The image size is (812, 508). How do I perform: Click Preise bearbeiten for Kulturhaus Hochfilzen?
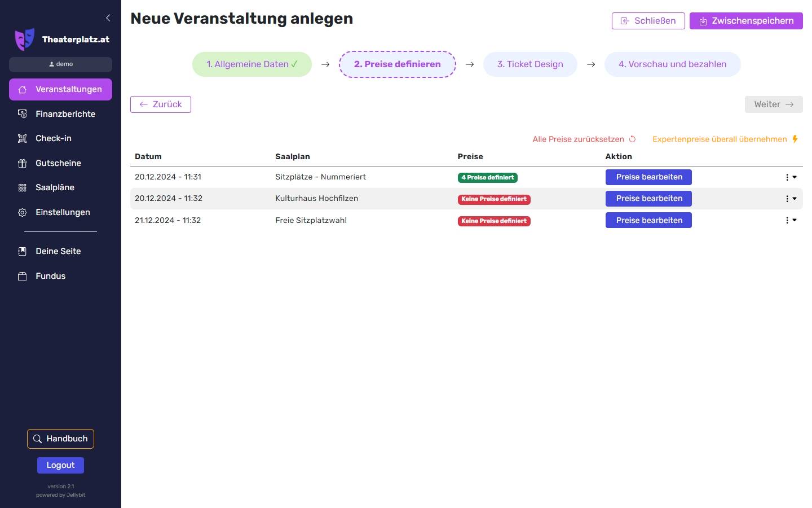pos(648,199)
